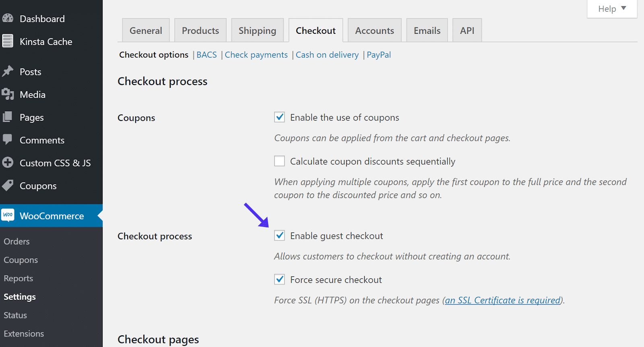The height and width of the screenshot is (347, 644).
Task: Click the Custom CSS & JS plus icon
Action: 8,162
